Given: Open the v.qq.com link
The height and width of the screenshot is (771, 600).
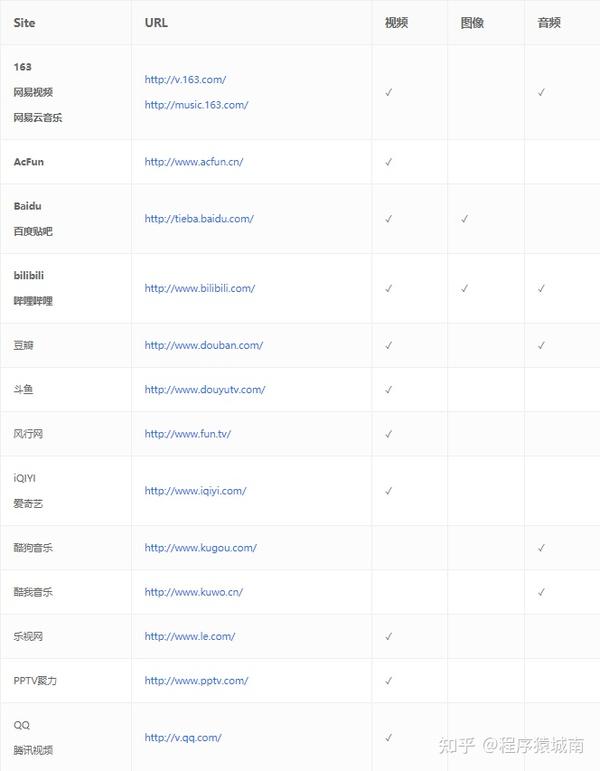Looking at the screenshot, I should (183, 737).
